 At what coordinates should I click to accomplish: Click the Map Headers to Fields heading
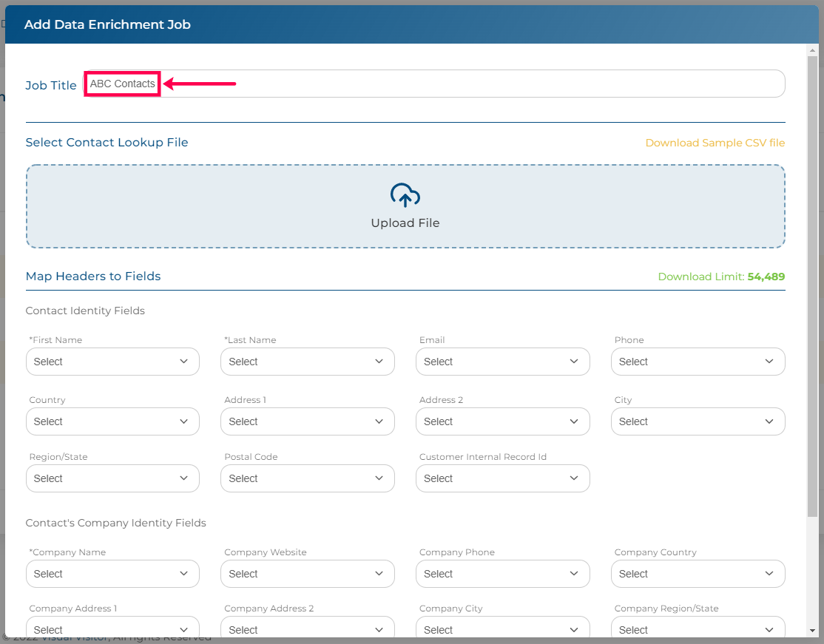coord(93,277)
